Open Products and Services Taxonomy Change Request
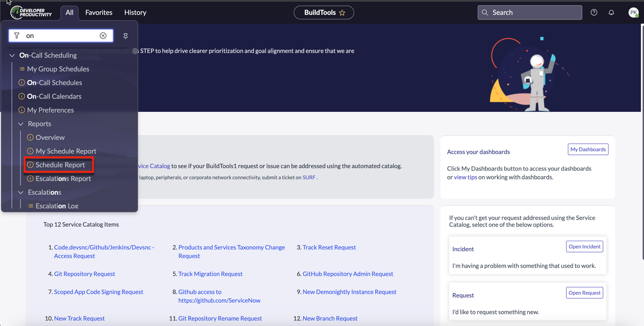This screenshot has height=326, width=644. [x=231, y=252]
